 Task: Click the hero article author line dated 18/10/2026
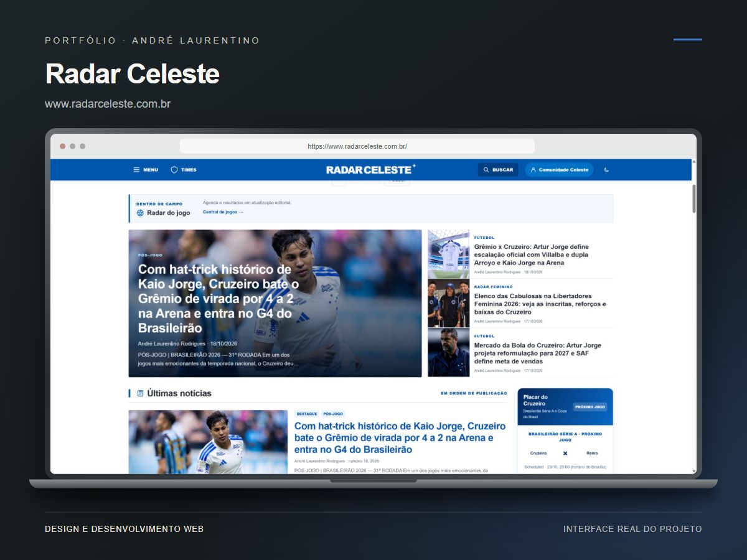click(187, 343)
